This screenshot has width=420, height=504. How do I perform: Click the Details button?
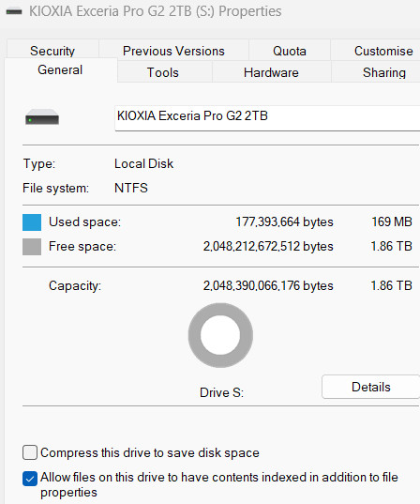coord(371,387)
